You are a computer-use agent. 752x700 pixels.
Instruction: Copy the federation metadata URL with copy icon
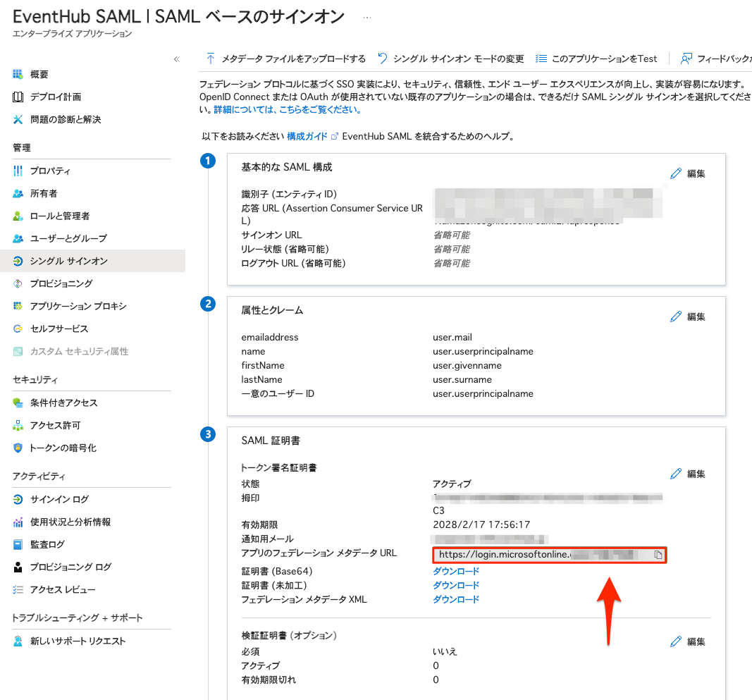click(658, 555)
